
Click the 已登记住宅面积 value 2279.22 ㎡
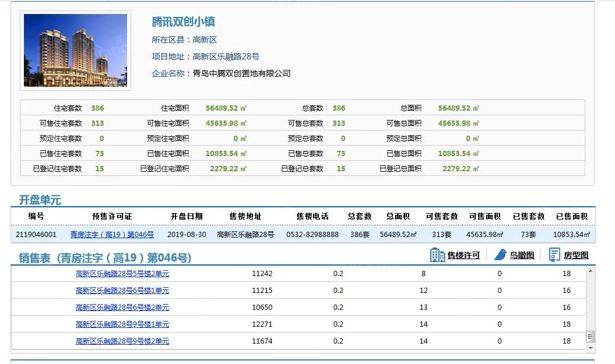pyautogui.click(x=229, y=169)
